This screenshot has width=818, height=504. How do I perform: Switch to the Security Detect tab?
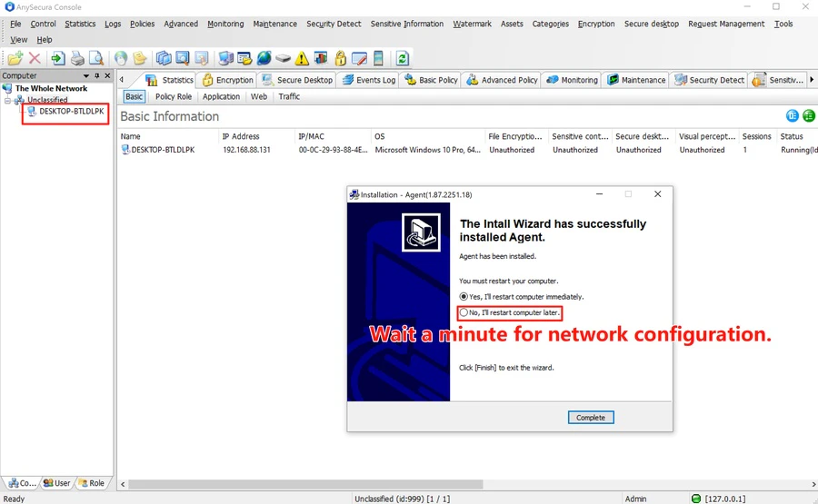710,80
